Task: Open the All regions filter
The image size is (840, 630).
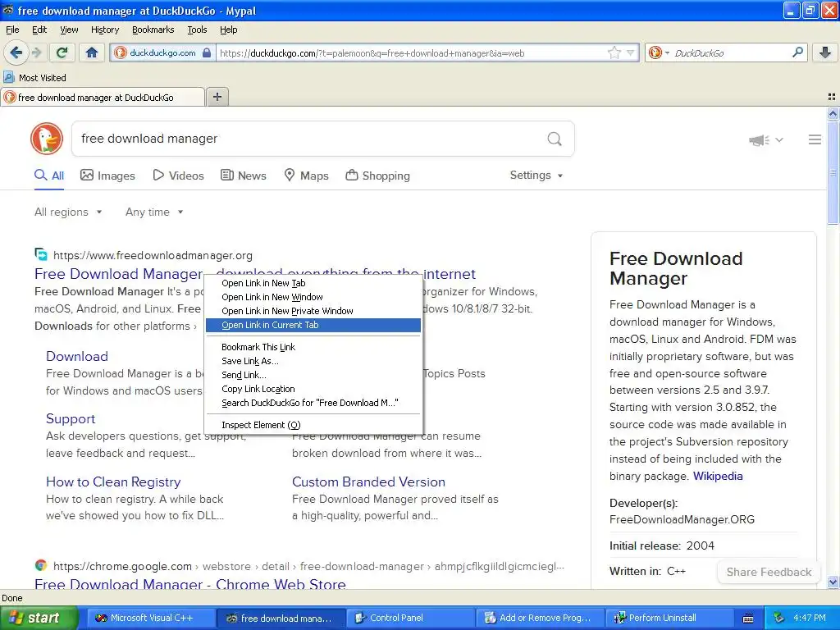Action: coord(68,212)
